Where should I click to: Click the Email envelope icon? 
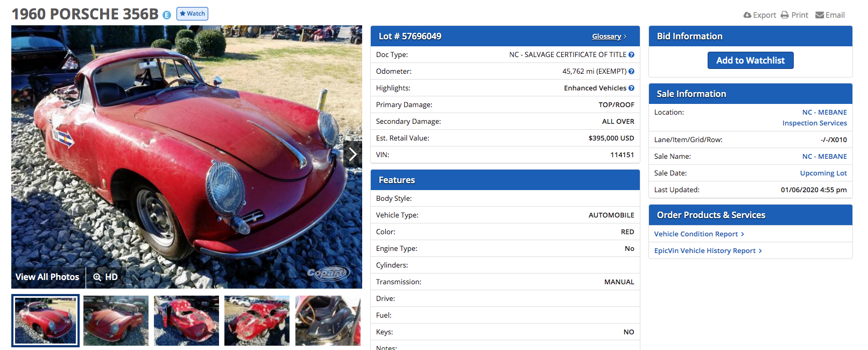820,15
